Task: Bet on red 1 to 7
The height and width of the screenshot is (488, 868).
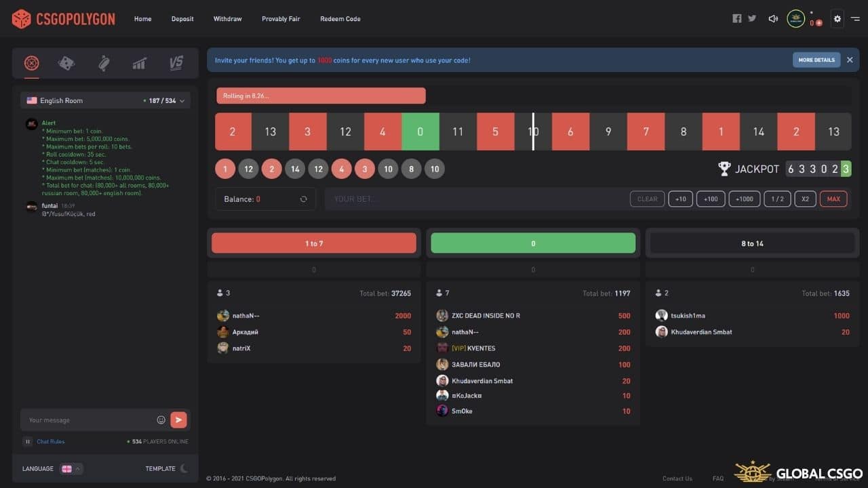Action: (314, 243)
